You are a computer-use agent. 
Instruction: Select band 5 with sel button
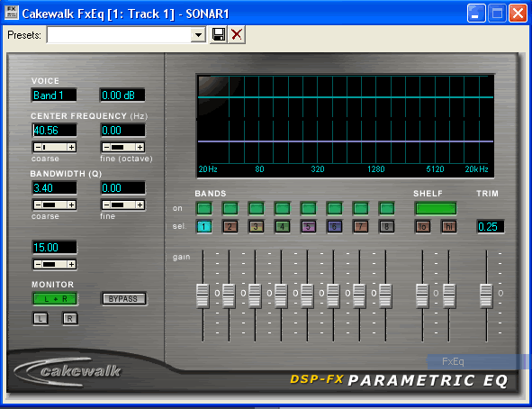tap(309, 226)
